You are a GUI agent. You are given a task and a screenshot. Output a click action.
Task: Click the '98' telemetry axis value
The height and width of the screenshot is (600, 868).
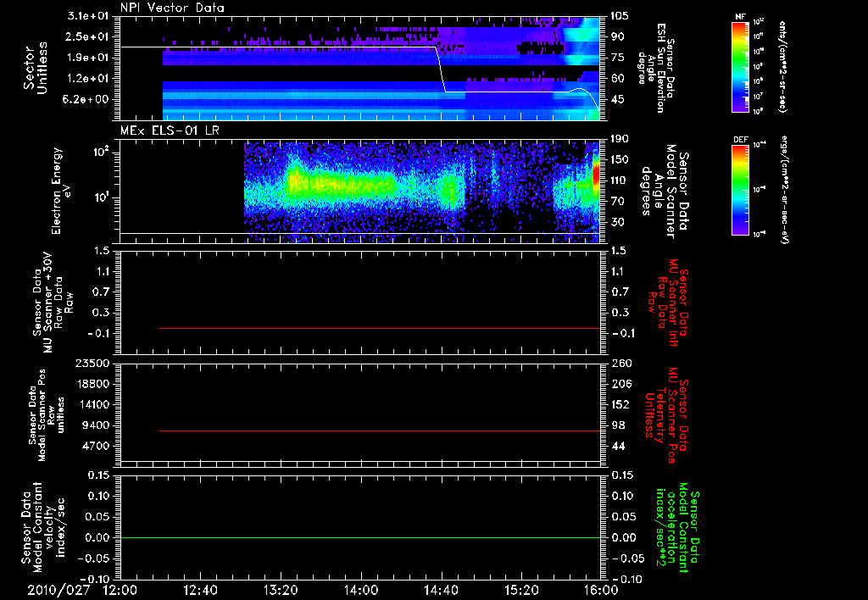618,425
